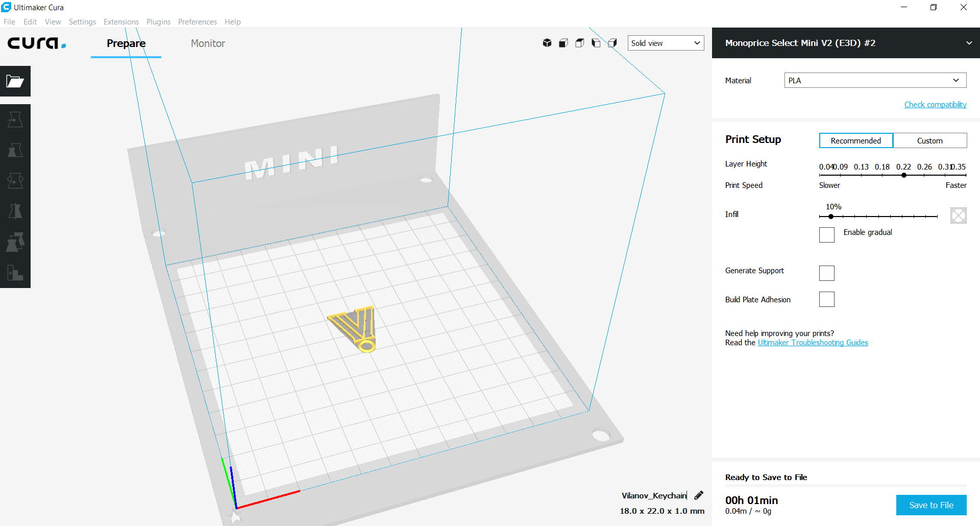Toggle Generate Support checkbox

pyautogui.click(x=827, y=273)
